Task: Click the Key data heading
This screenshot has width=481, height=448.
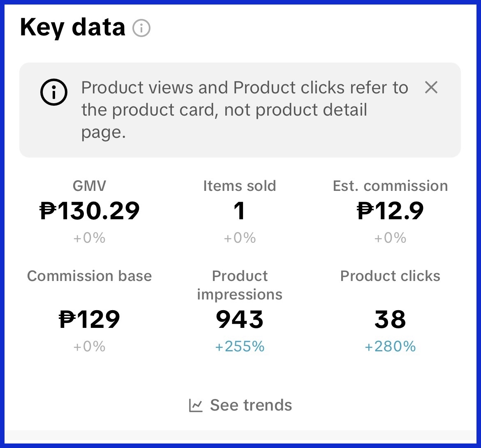Action: 72,28
